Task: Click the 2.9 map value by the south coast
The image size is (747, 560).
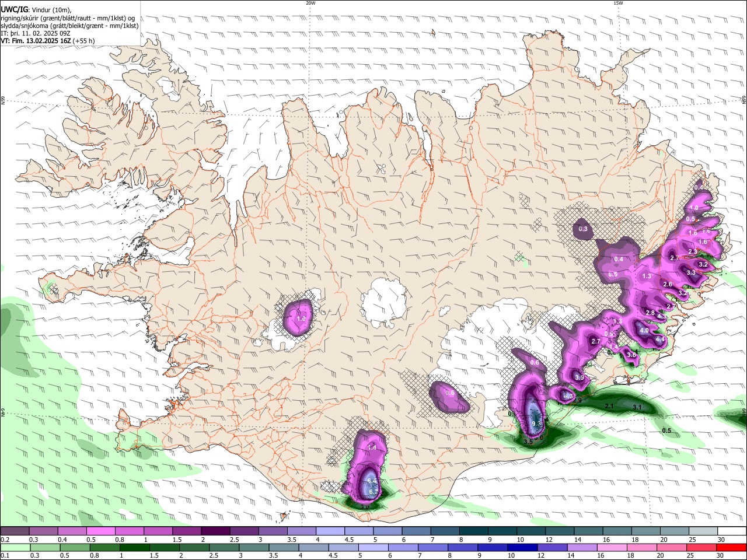Action: [x=577, y=400]
